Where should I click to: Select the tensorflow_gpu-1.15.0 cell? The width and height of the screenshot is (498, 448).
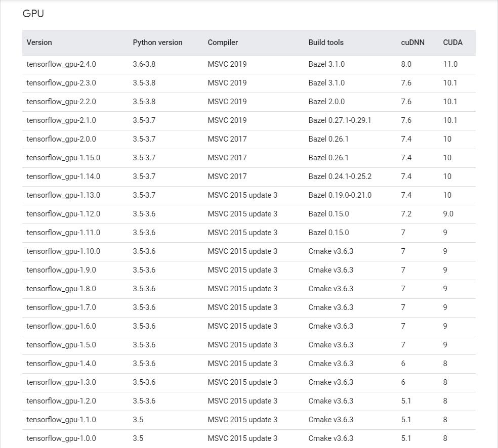coord(63,158)
